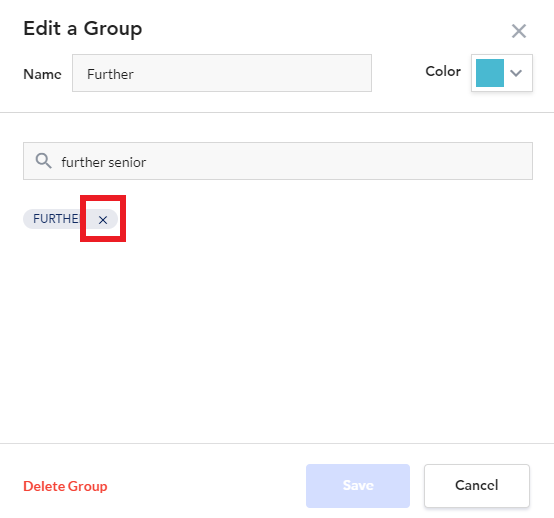Dismiss the dialog using the top-right X
The image size is (554, 518).
pyautogui.click(x=519, y=31)
